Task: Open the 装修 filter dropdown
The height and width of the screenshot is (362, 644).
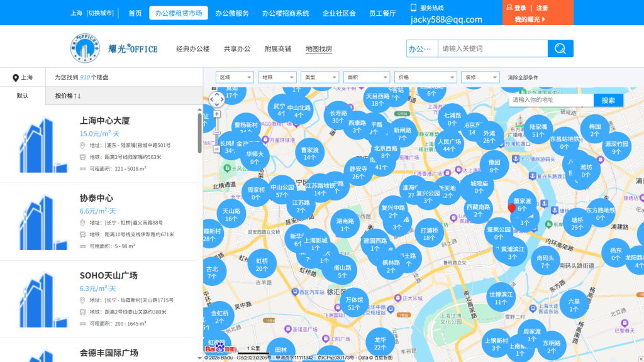Action: (x=480, y=77)
